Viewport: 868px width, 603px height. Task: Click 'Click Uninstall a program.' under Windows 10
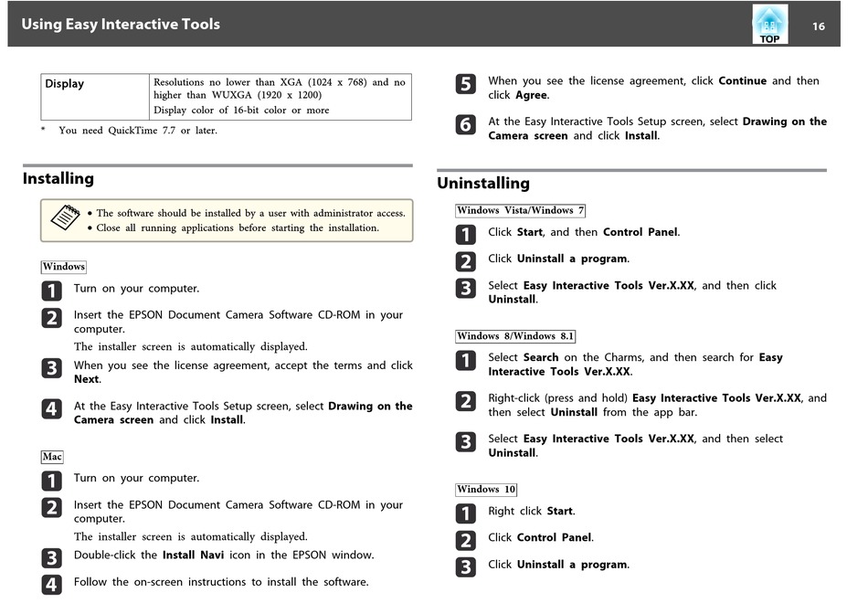click(x=558, y=565)
